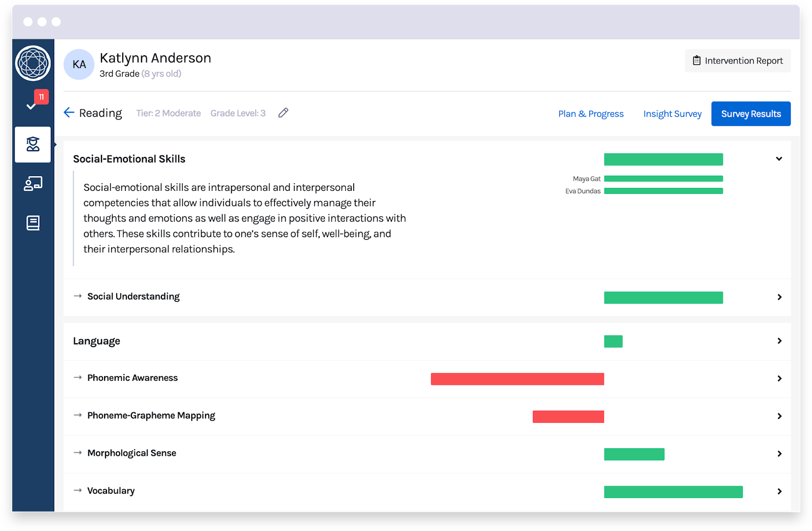Click the back arrow next to Reading
812x531 pixels.
[69, 113]
